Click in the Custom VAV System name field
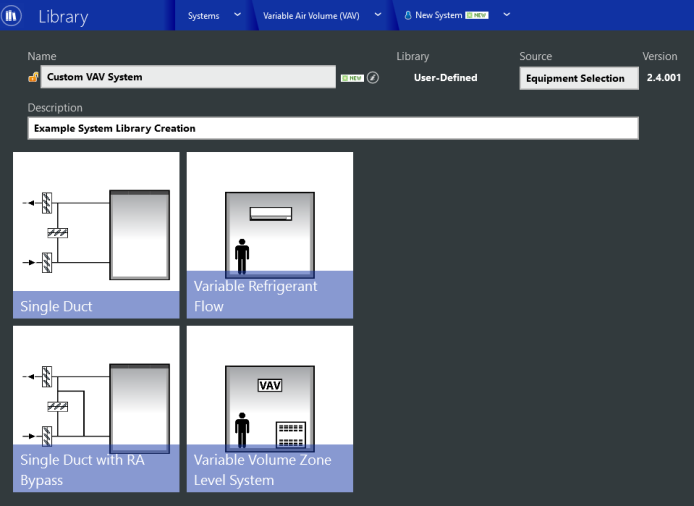 (x=188, y=77)
